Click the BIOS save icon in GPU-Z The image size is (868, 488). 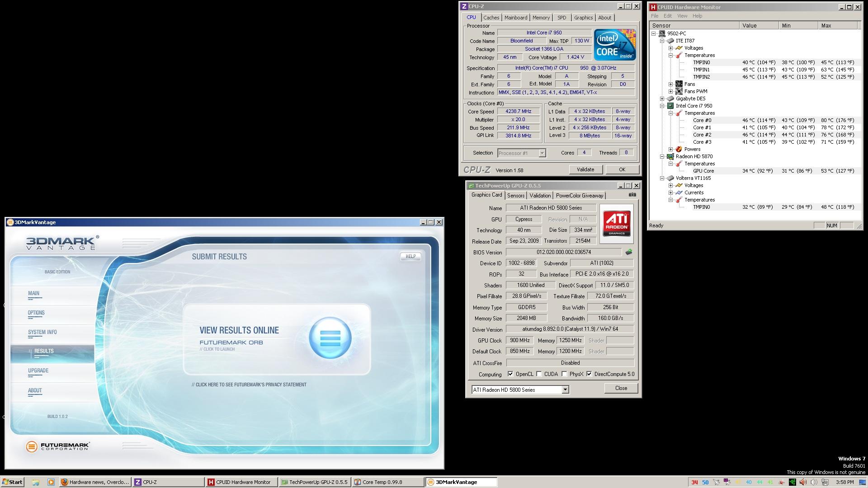628,252
